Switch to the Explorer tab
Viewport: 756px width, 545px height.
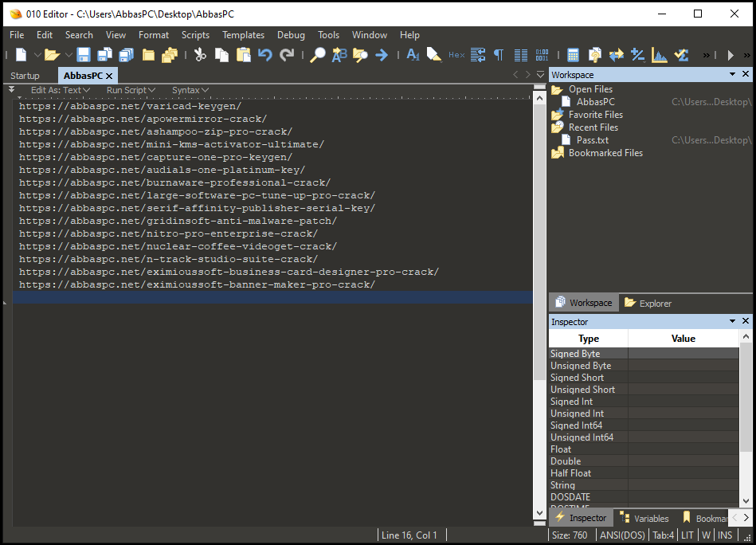tap(648, 303)
